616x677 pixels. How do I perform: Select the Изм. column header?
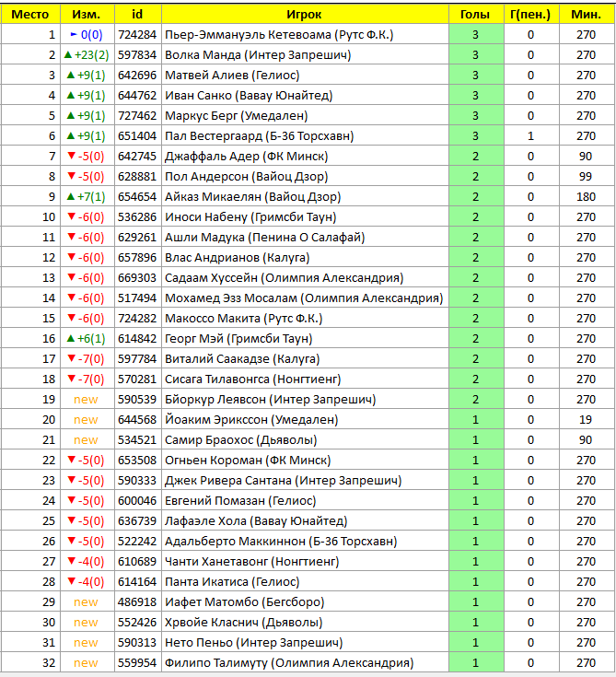tap(87, 14)
